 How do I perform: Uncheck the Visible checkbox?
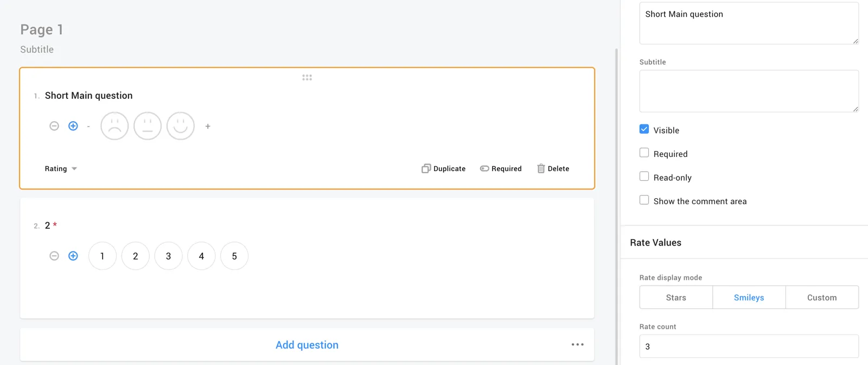pos(644,129)
